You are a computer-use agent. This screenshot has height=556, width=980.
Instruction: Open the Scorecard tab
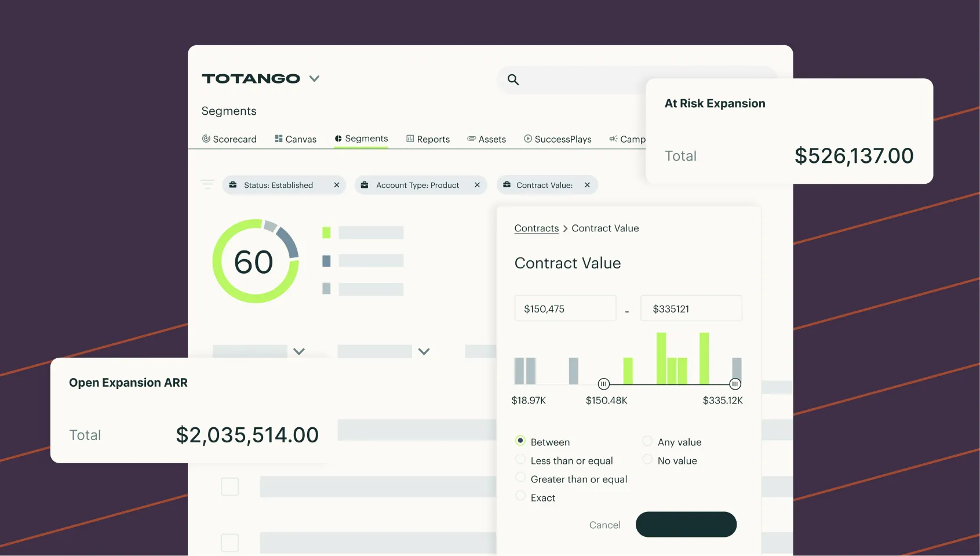click(x=229, y=139)
